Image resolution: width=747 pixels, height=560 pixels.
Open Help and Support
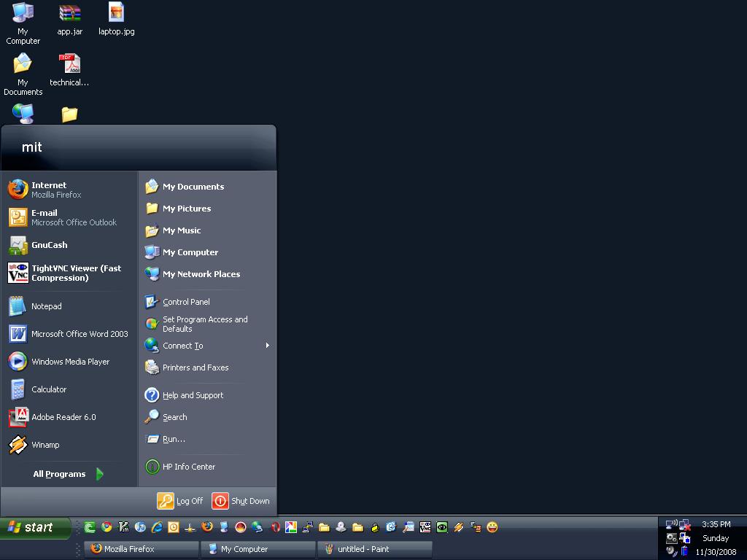(208, 395)
